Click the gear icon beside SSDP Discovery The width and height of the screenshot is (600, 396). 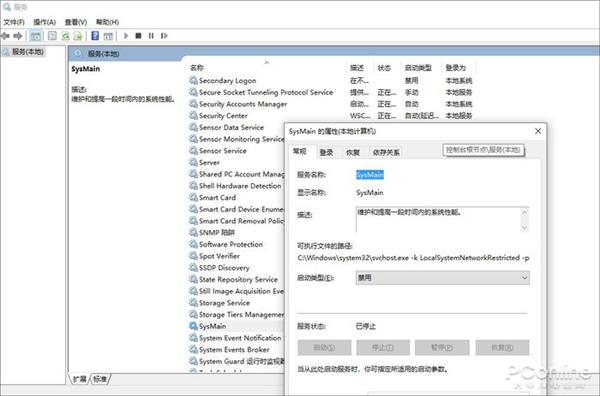[x=193, y=267]
